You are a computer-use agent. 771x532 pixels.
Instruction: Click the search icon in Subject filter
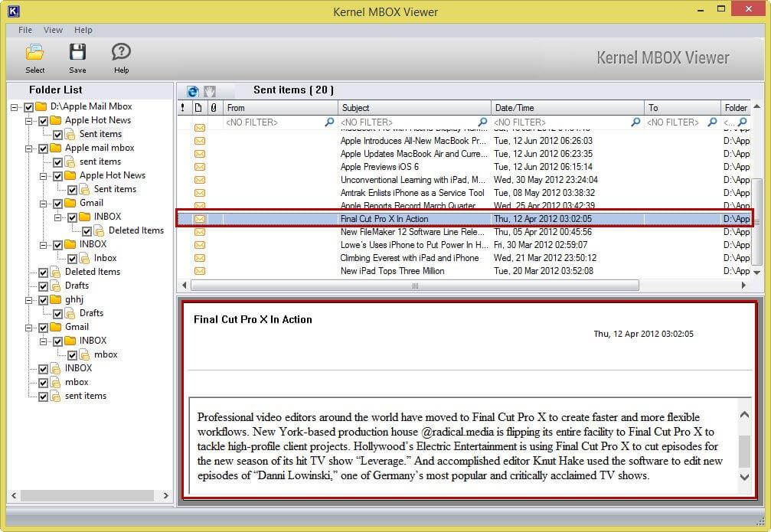coord(483,122)
